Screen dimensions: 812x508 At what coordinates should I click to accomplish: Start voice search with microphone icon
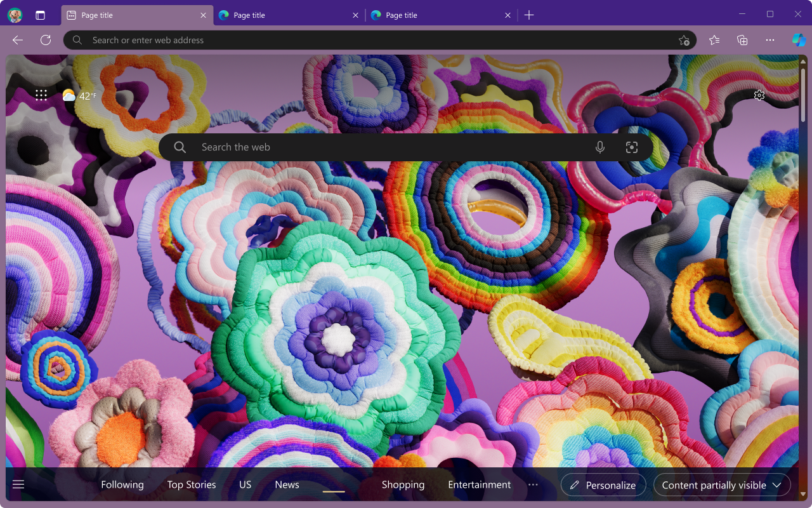tap(600, 147)
